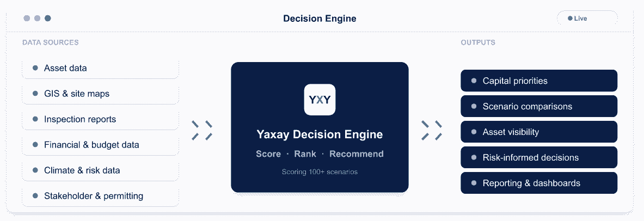Click the chevron arrows left of engine
The image size is (644, 221).
pyautogui.click(x=202, y=130)
